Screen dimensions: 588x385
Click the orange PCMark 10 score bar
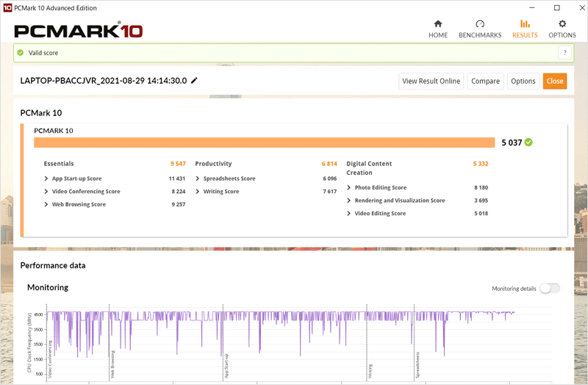(264, 143)
